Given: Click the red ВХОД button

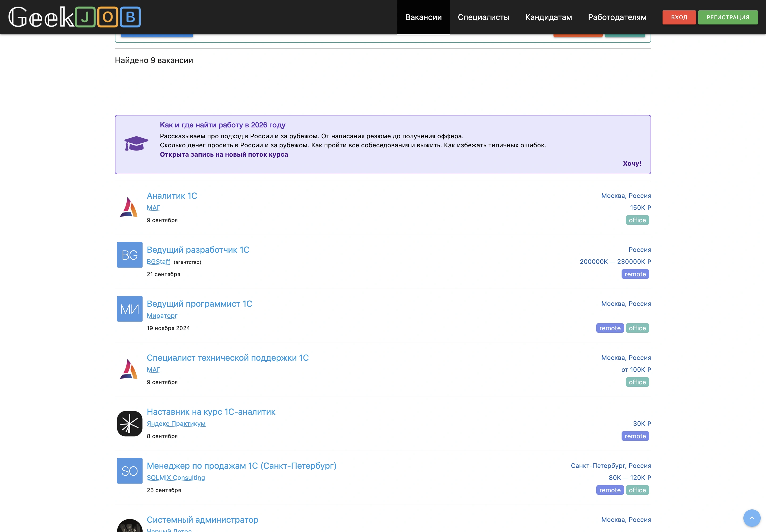Looking at the screenshot, I should coord(679,17).
